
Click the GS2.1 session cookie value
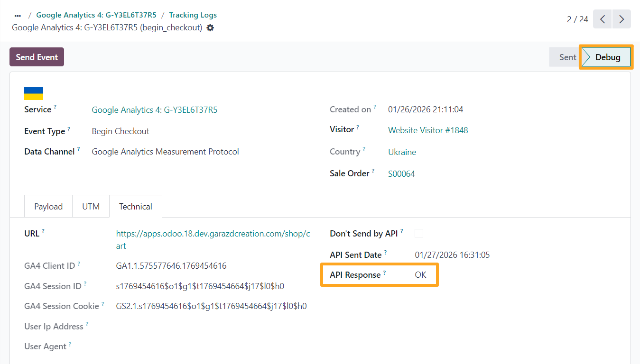[211, 306]
